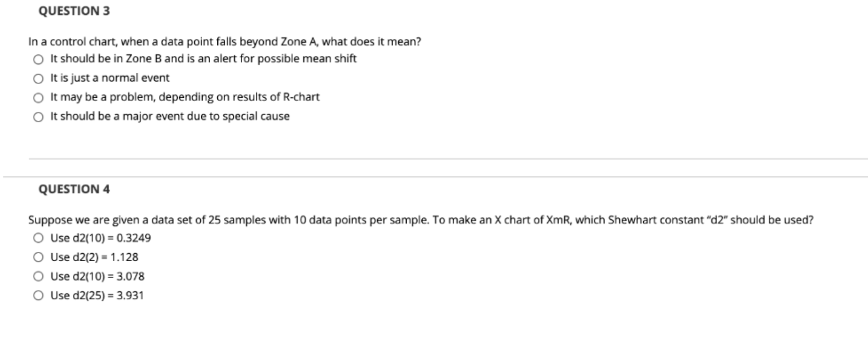The image size is (868, 343).
Task: Choose "It may be a problem, depending on R-chart"
Action: tap(39, 97)
